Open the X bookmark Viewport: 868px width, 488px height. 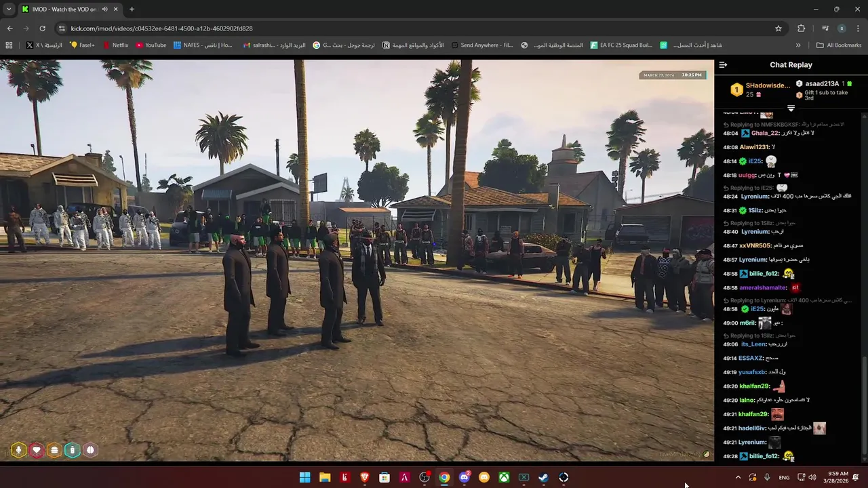tap(44, 45)
